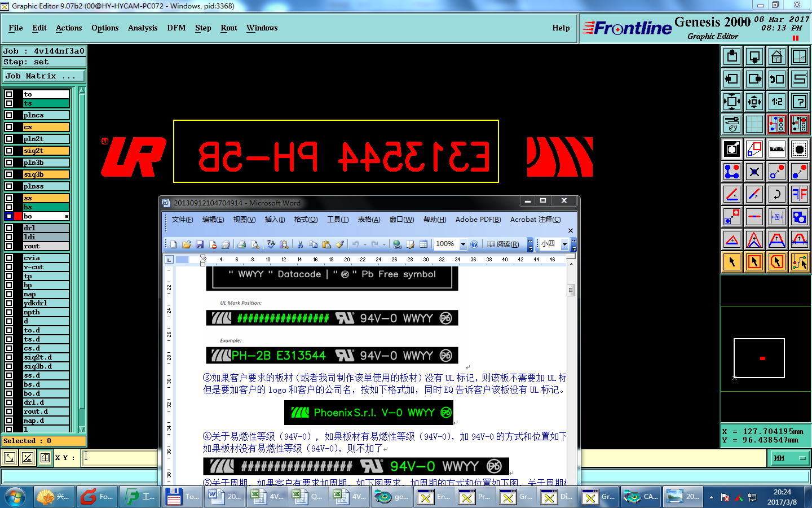Click the Save icon in Word toolbar
The width and height of the screenshot is (812, 508).
[200, 244]
